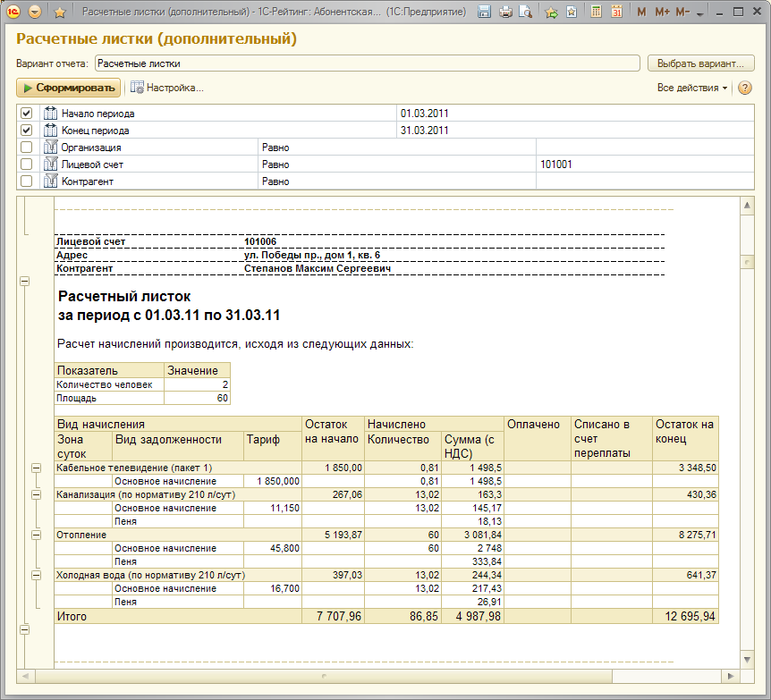Screen dimensions: 771x700
Task: Click the Сформировать button
Action: click(x=69, y=88)
